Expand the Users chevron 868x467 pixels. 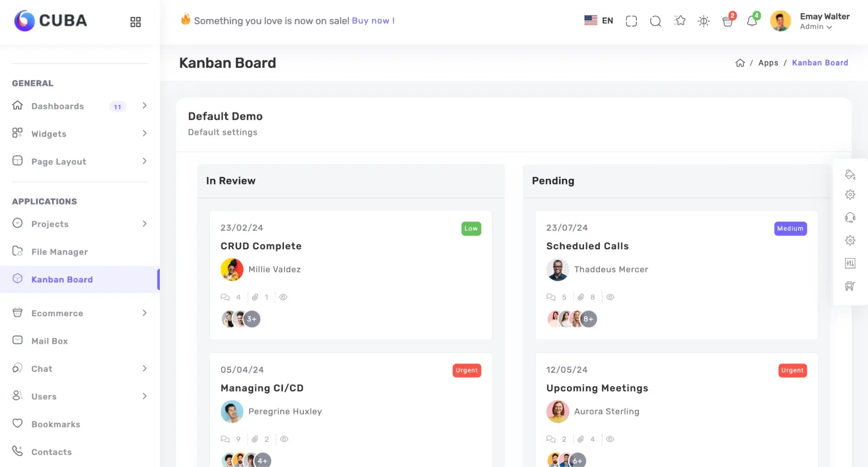[x=145, y=396]
